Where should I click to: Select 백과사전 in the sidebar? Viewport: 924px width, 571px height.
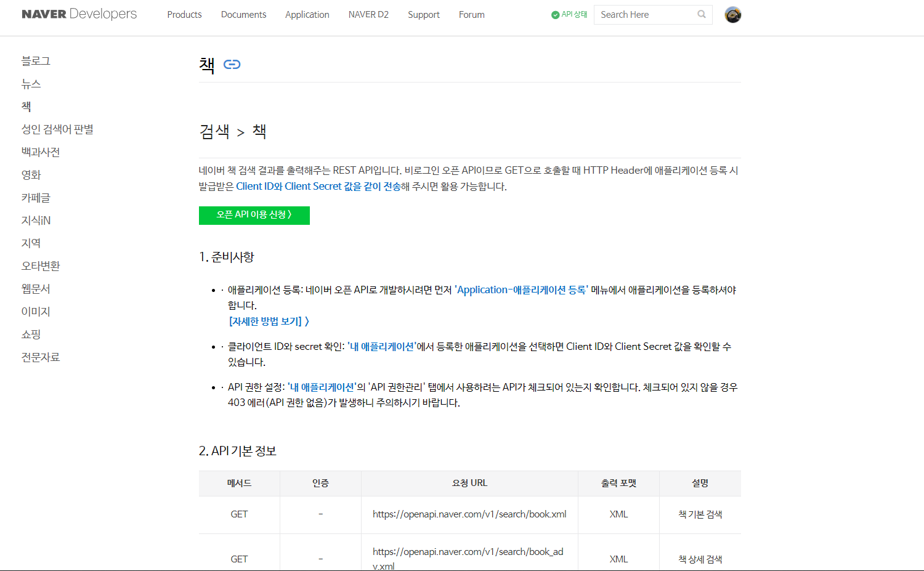tap(41, 152)
